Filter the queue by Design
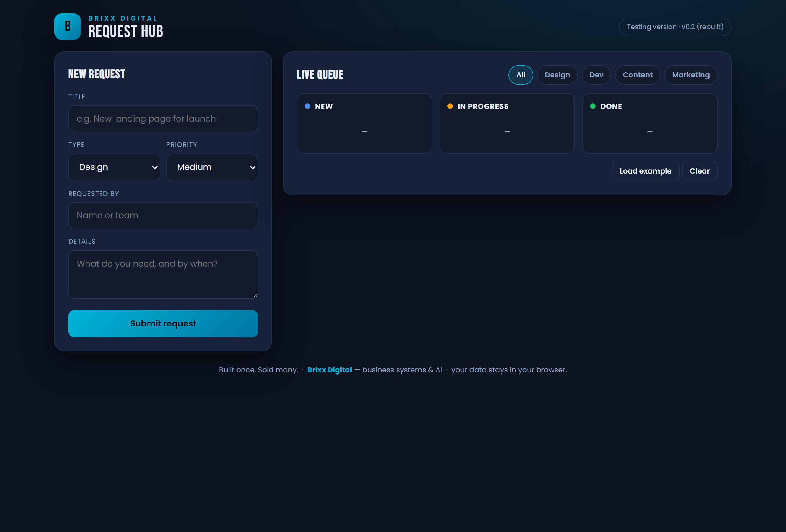786x532 pixels. 557,75
